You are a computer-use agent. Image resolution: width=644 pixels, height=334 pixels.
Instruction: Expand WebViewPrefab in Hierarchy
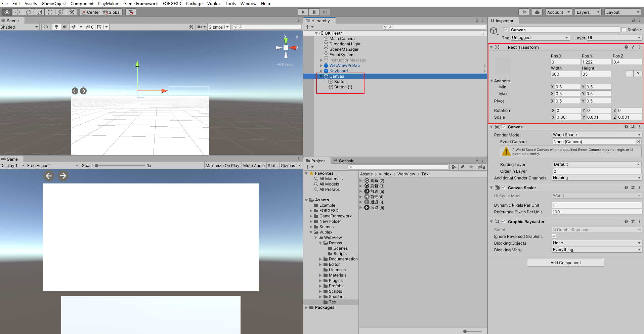(x=321, y=66)
